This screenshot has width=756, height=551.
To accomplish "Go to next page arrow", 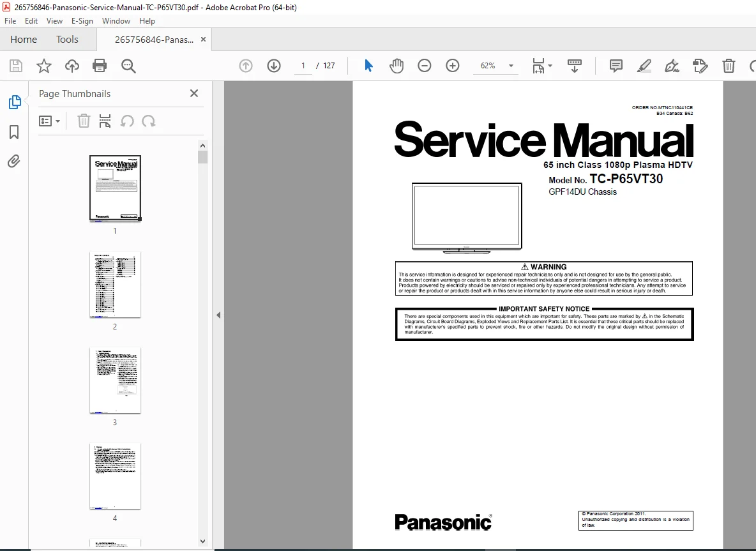I will point(274,66).
